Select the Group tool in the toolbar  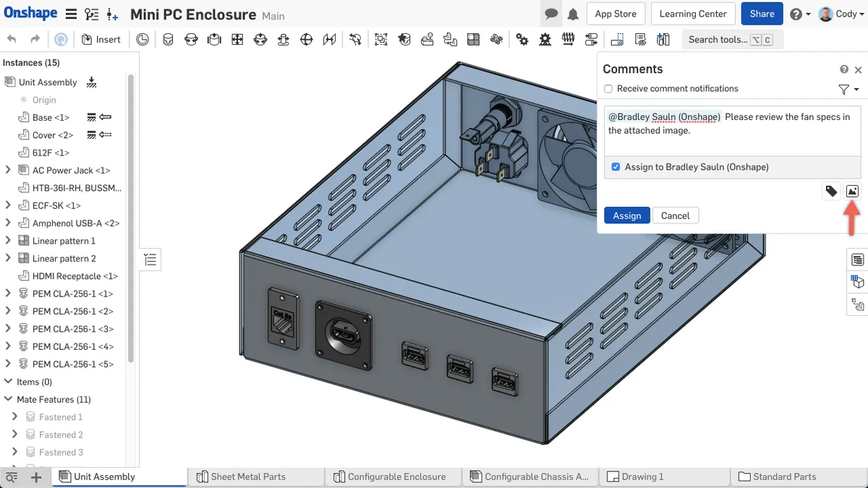point(380,39)
